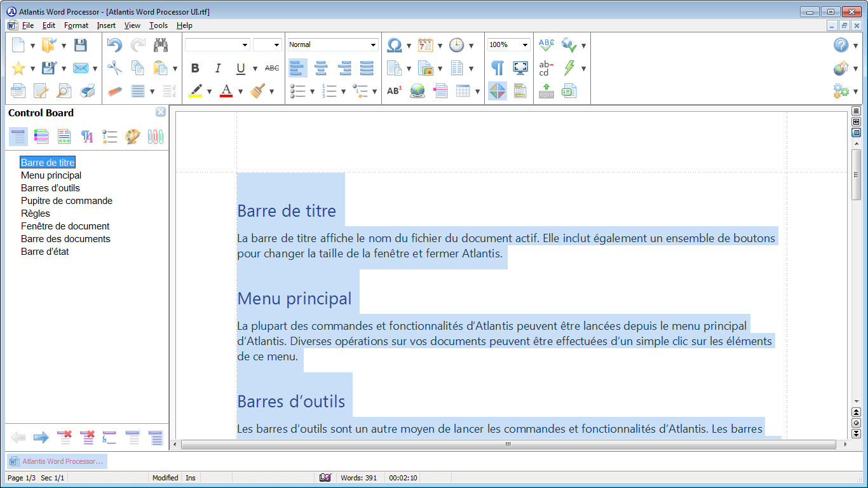Click the envelope send mail icon
The image size is (868, 488).
(80, 68)
